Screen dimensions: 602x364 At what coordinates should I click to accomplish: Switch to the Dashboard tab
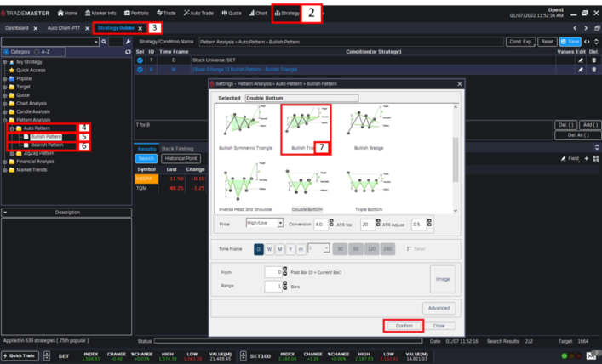(16, 28)
